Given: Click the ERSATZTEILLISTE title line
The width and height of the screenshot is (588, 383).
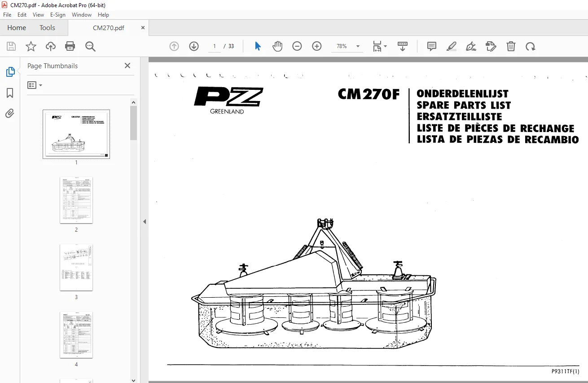Looking at the screenshot, I should click(x=459, y=117).
